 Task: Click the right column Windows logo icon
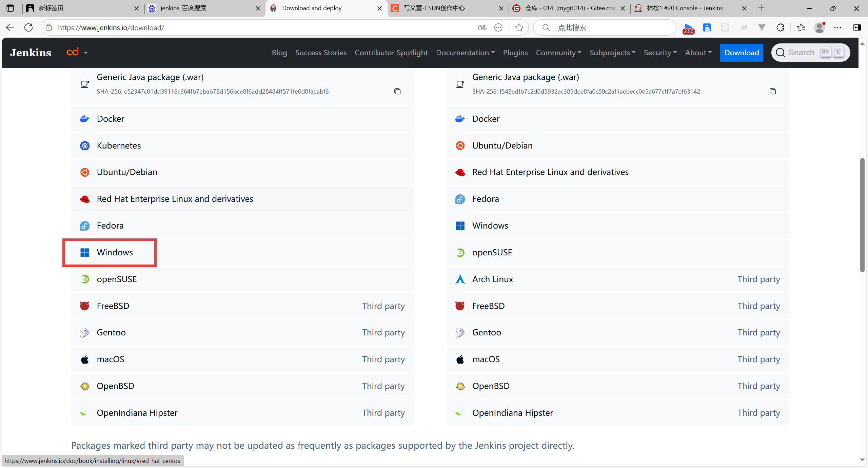pyautogui.click(x=460, y=226)
